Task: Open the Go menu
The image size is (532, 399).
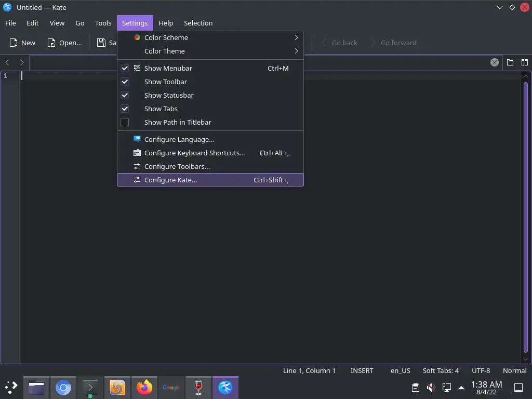Action: click(79, 23)
